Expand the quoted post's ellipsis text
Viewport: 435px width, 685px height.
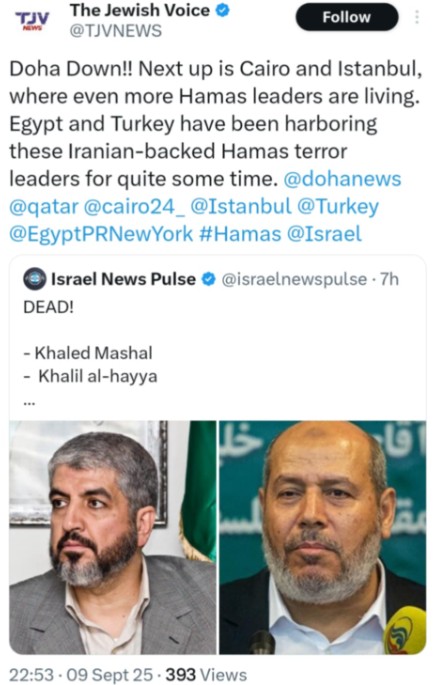pos(29,403)
